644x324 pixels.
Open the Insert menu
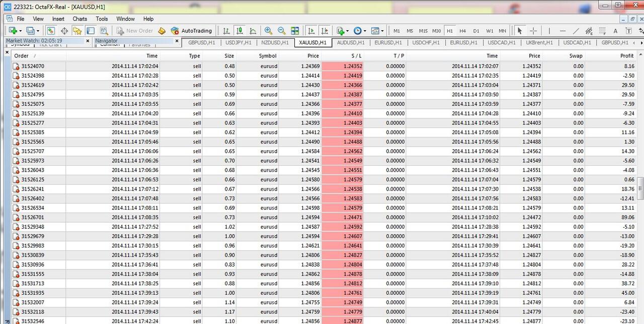[x=58, y=19]
